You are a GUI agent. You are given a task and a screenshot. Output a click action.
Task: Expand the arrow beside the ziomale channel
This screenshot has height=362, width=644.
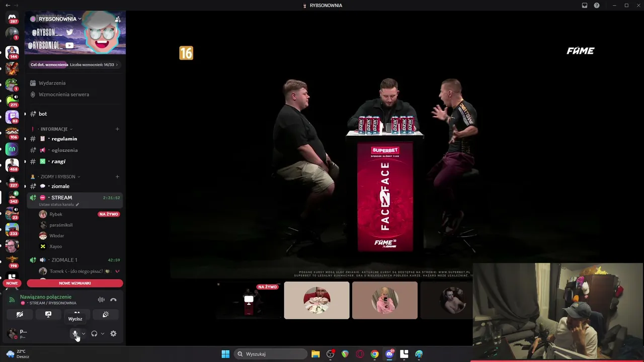coord(25,186)
